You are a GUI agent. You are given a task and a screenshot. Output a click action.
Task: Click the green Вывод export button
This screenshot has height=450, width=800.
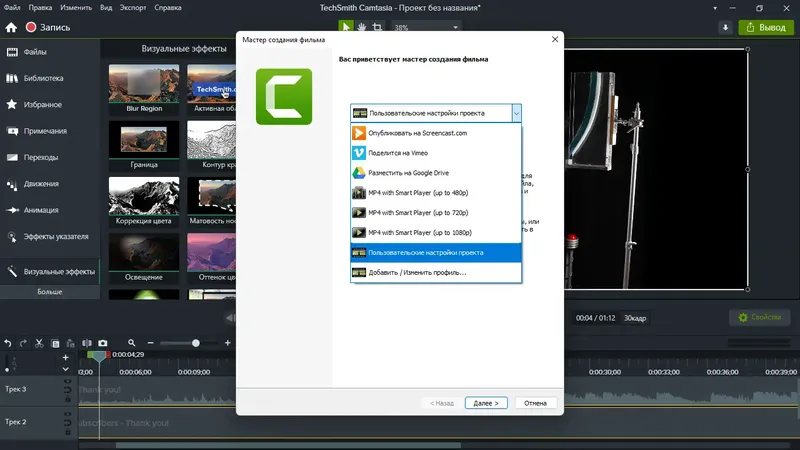point(766,28)
